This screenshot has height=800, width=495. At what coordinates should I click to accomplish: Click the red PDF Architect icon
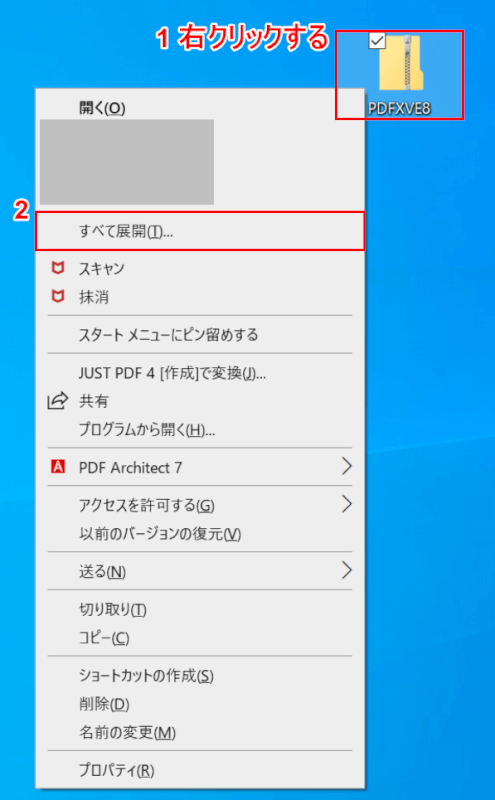pos(58,466)
